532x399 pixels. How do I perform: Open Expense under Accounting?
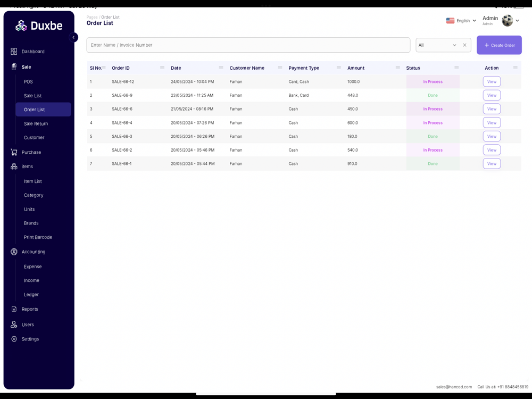pyautogui.click(x=32, y=267)
